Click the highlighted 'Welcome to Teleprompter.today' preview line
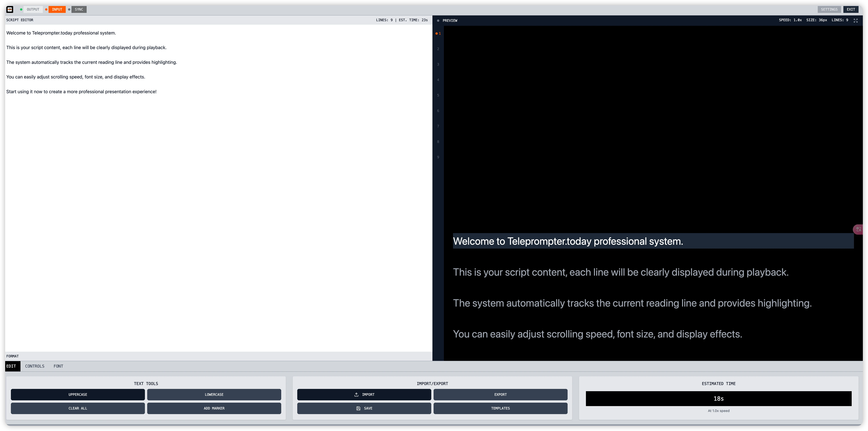868x431 pixels. 653,241
